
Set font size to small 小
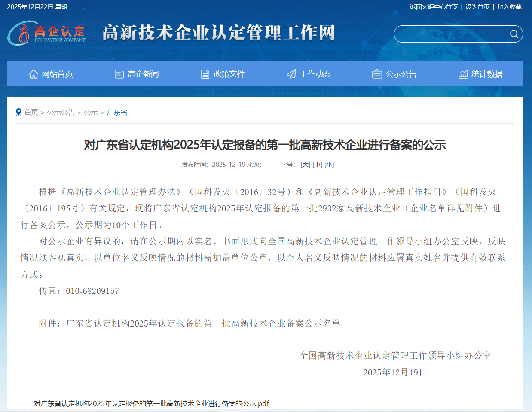click(x=329, y=165)
